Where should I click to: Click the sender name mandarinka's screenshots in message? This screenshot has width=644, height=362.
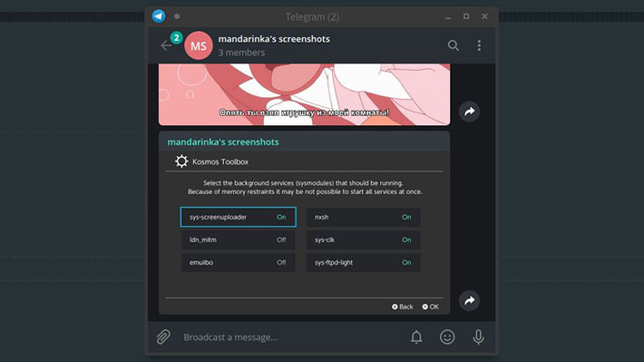coord(223,142)
